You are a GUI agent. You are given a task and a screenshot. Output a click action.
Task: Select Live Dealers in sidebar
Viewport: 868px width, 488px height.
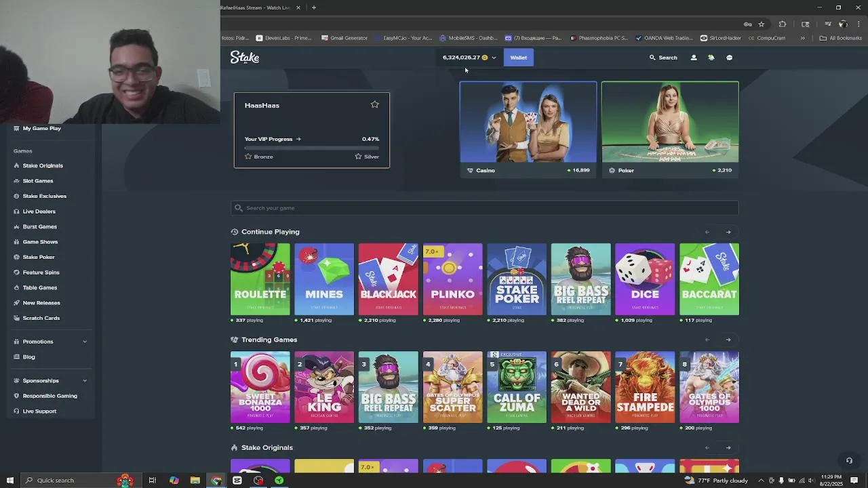39,211
